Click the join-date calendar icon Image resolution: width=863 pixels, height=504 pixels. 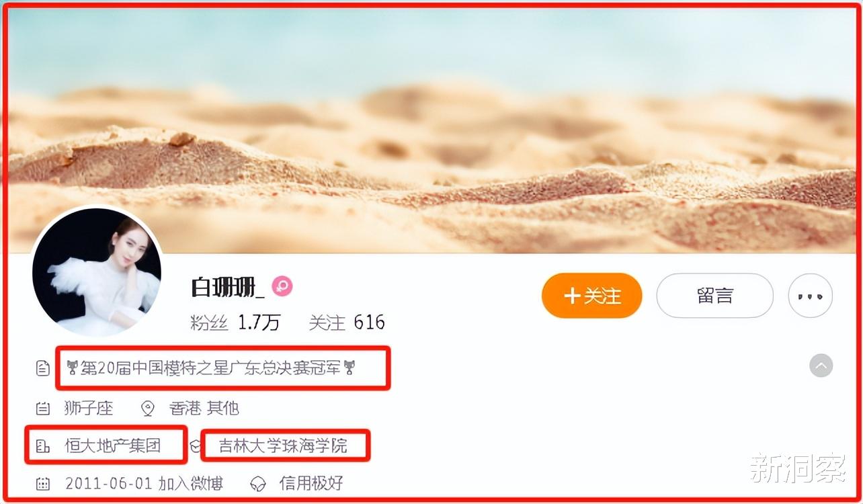point(42,483)
